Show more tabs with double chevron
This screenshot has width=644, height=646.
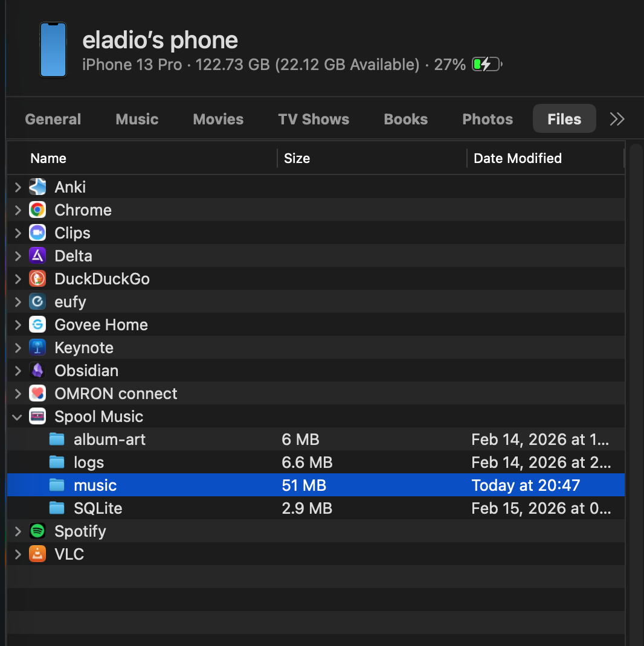pos(617,119)
